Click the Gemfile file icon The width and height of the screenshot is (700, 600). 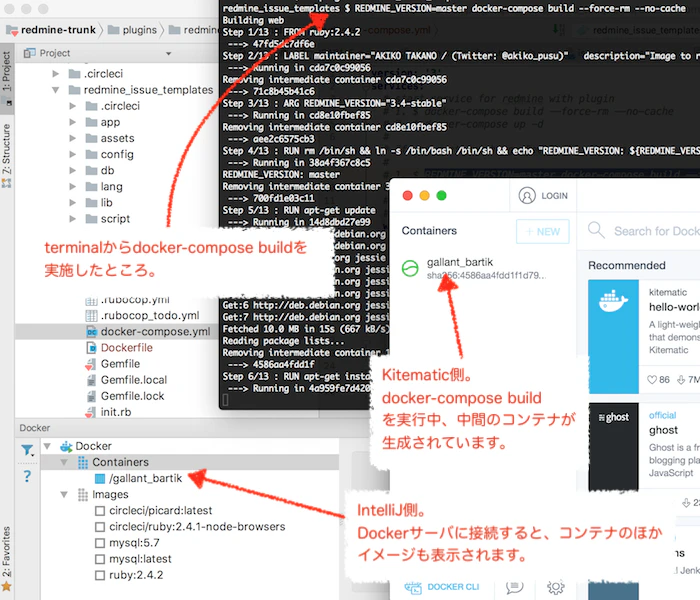coord(91,364)
